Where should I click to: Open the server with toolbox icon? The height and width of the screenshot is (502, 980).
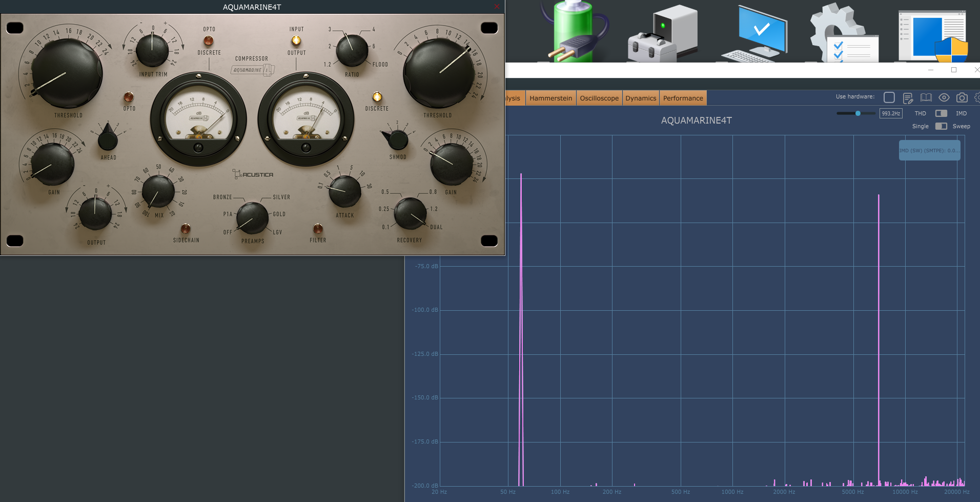(662, 34)
